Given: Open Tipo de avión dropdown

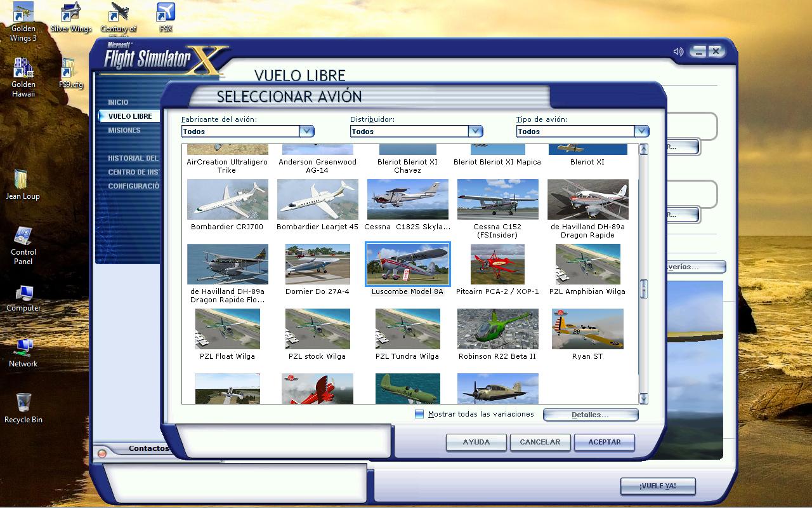Looking at the screenshot, I should [x=582, y=131].
